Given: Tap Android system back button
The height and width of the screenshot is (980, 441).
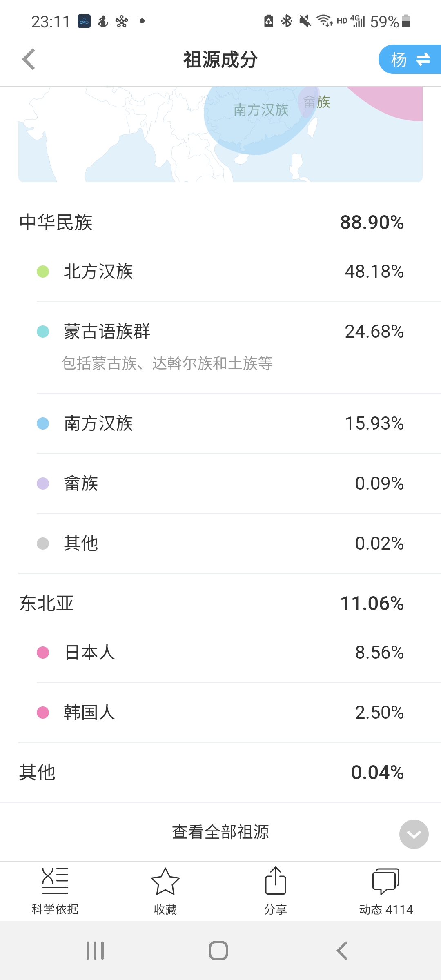Looking at the screenshot, I should [342, 951].
